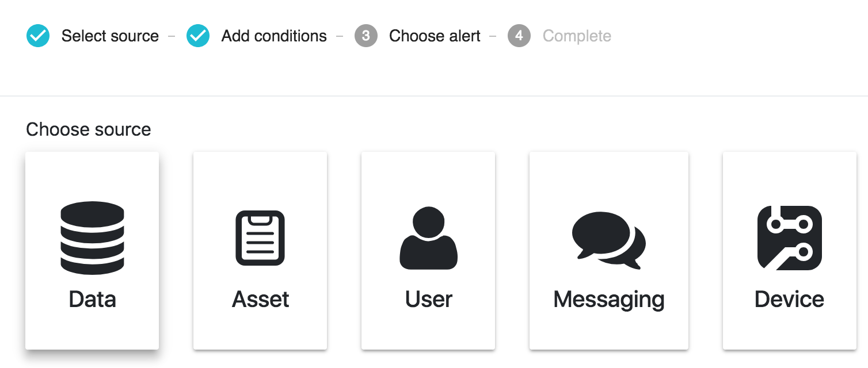The width and height of the screenshot is (868, 368).
Task: Click the Data database stack icon
Action: point(92,237)
